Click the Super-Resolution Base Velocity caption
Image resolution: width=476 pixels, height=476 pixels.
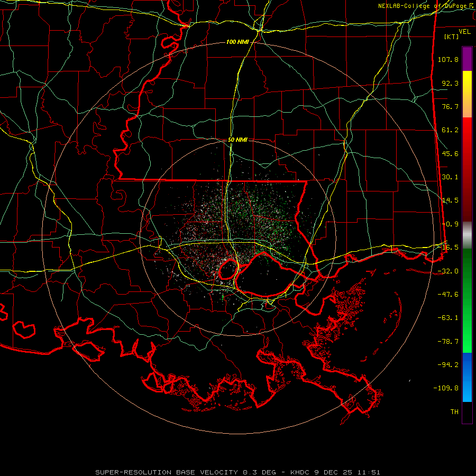point(237,472)
